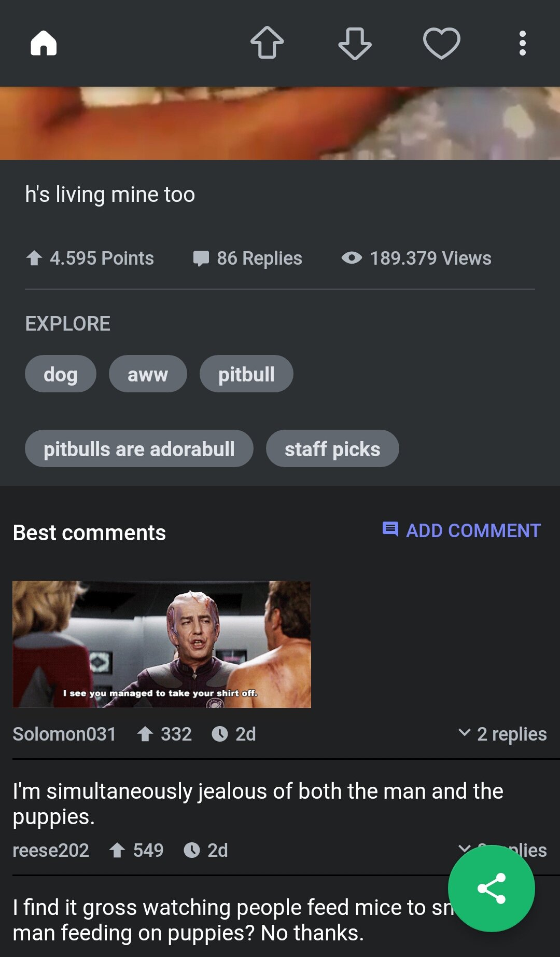
Task: Click the 4.595 Points arrow icon
Action: point(34,258)
